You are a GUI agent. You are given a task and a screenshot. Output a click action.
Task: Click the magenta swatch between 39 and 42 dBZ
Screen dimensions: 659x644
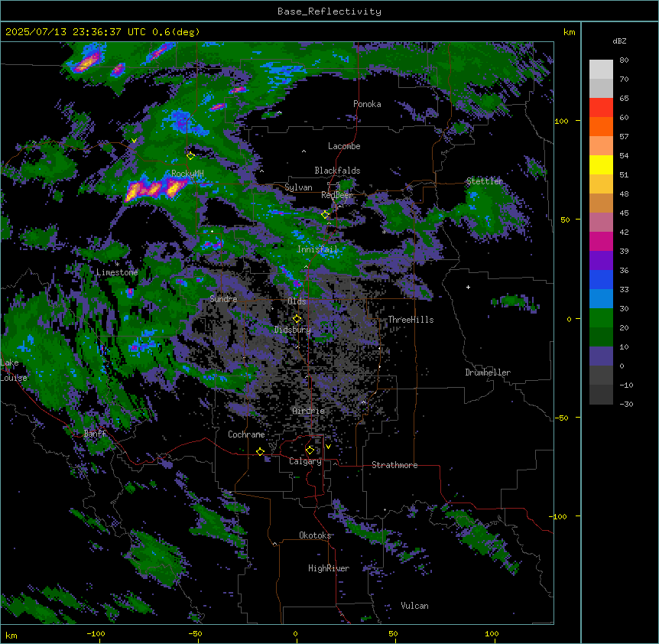pos(601,241)
